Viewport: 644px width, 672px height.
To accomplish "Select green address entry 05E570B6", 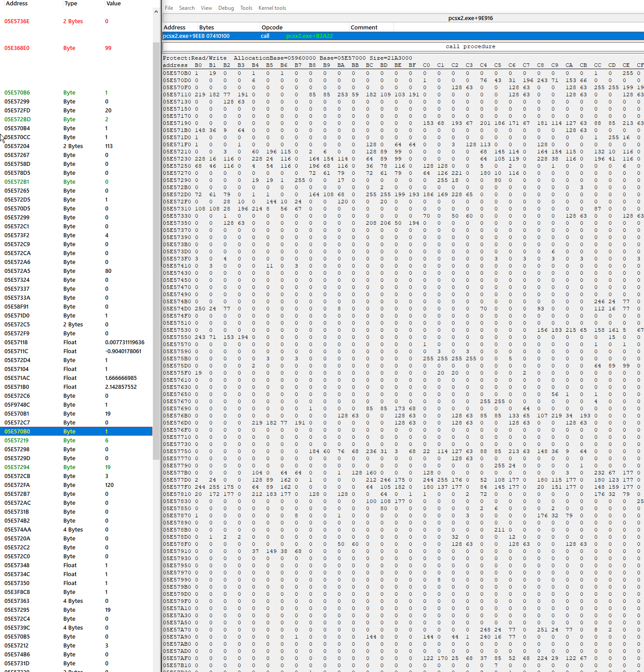I will pos(17,93).
